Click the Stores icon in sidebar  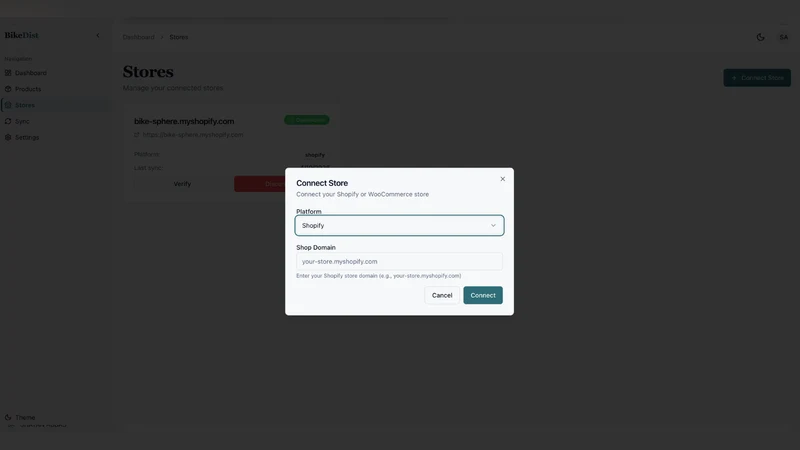8,105
